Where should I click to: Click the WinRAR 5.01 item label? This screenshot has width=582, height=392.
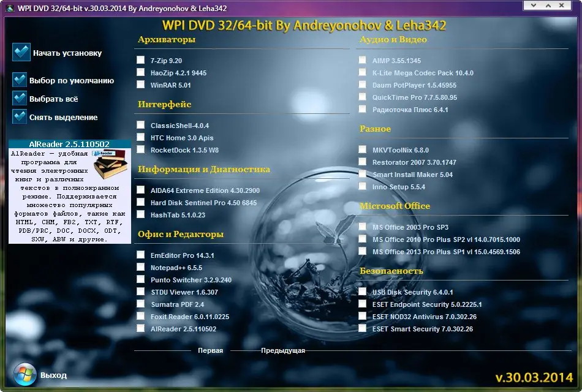coord(171,85)
